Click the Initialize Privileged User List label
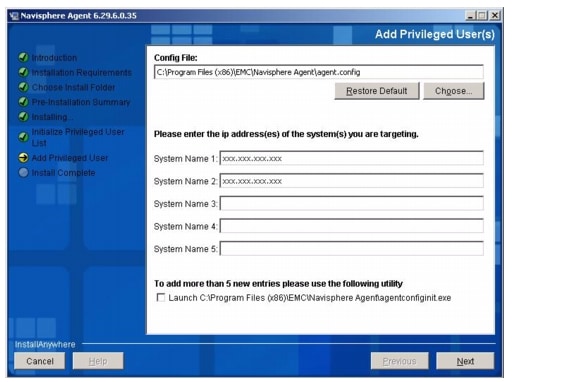This screenshot has height=382, width=576. pyautogui.click(x=78, y=137)
